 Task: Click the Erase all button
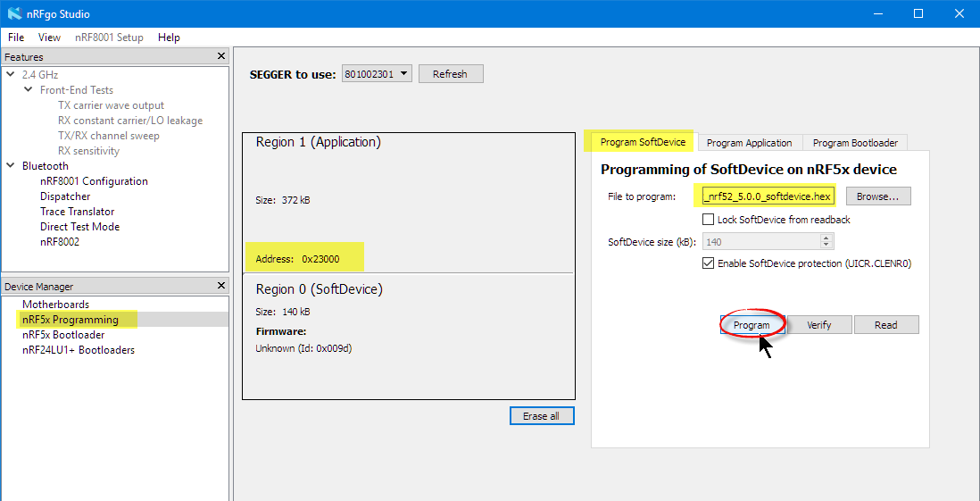542,416
